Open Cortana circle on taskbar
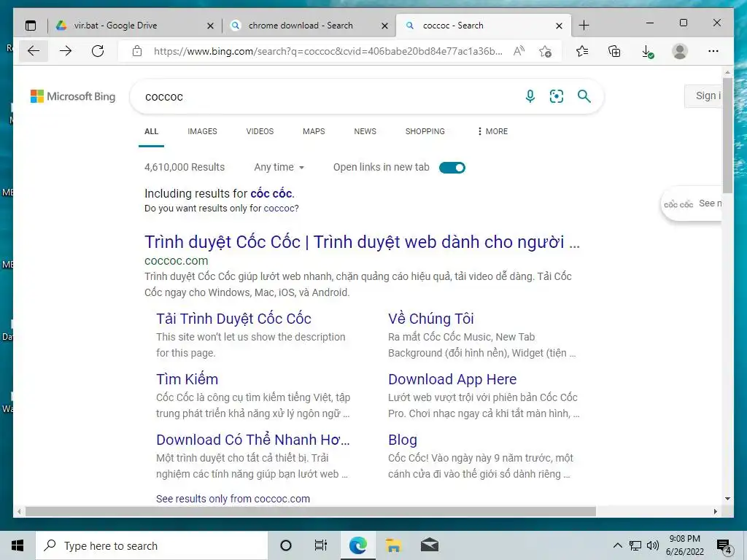Image resolution: width=747 pixels, height=560 pixels. [x=286, y=545]
